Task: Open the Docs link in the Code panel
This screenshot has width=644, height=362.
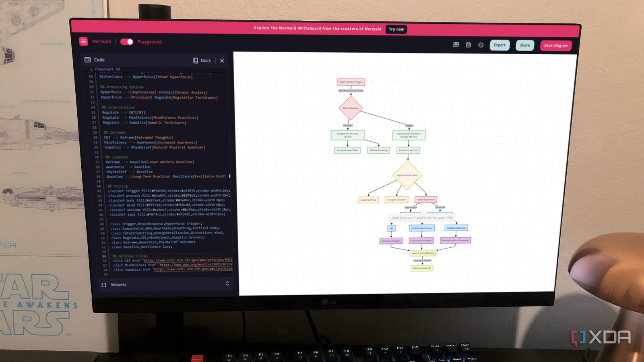Action: (x=202, y=60)
